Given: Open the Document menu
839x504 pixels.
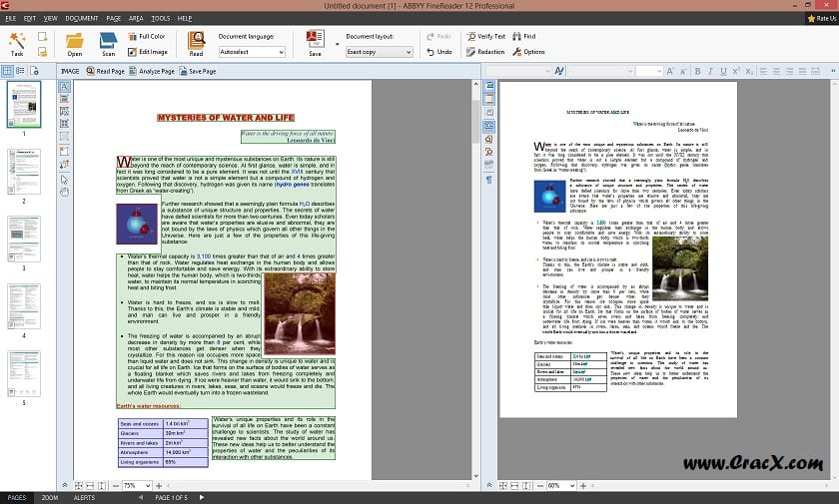Looking at the screenshot, I should (x=81, y=19).
